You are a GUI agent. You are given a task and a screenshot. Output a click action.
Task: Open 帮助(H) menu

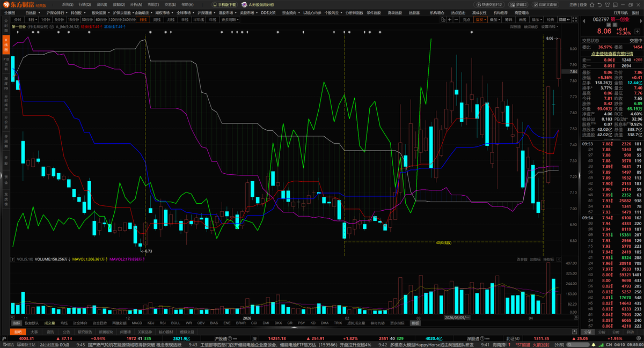tap(187, 4)
